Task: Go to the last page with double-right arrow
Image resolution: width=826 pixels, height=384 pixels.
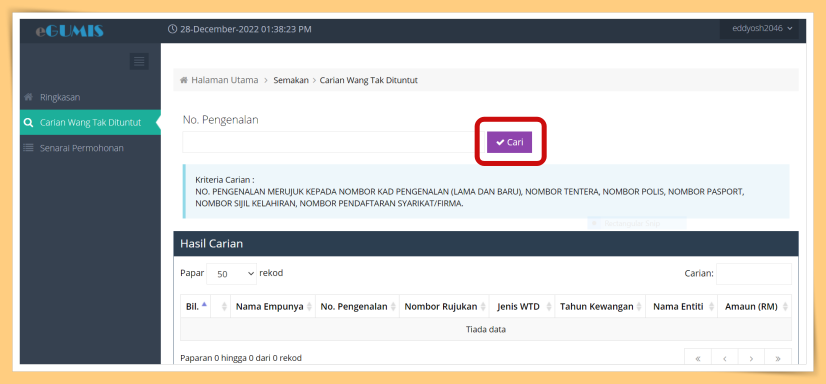Action: (x=778, y=358)
